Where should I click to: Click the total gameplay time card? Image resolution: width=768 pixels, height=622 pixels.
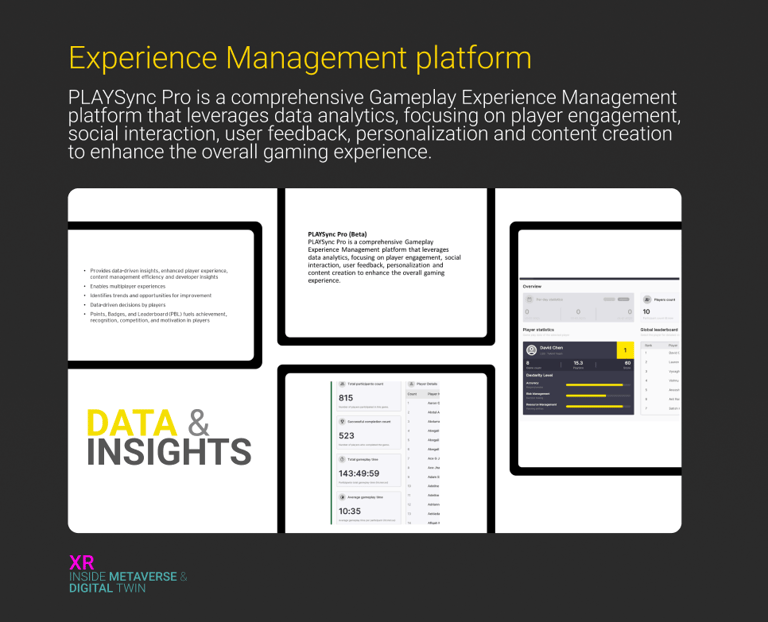pos(368,470)
